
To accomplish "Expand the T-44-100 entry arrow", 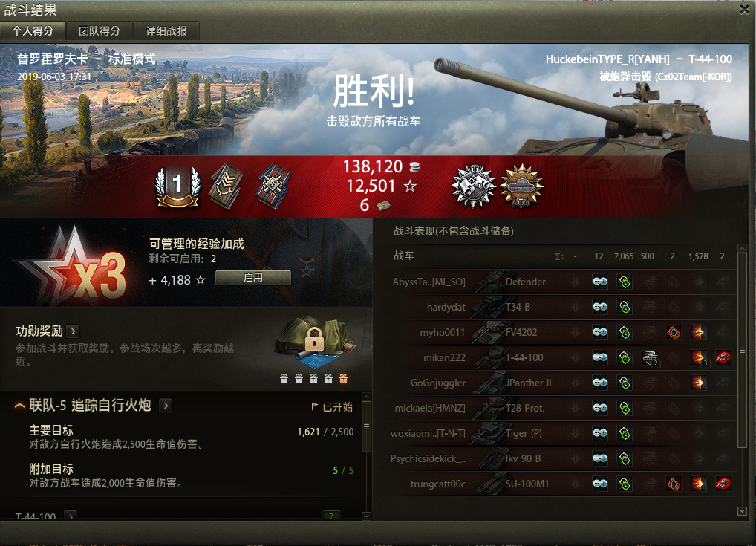I will coord(71,516).
